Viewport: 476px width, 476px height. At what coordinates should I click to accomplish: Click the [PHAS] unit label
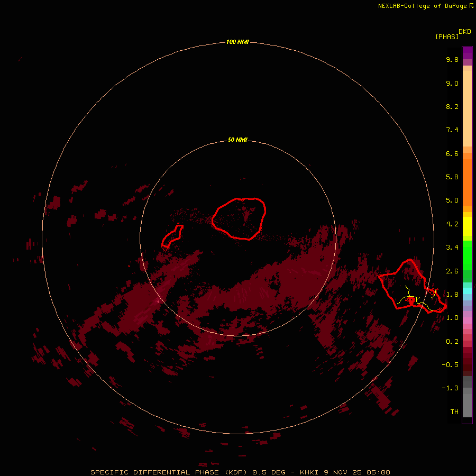[x=447, y=36]
